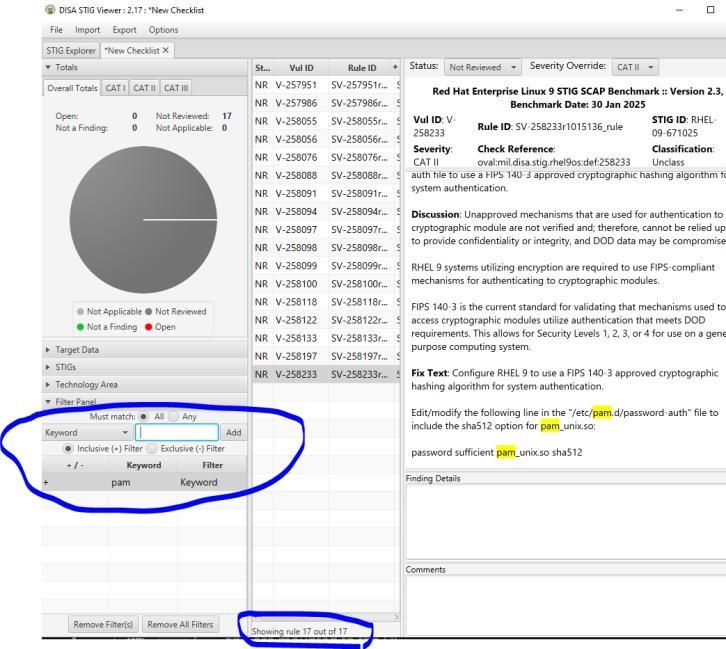The image size is (726, 649).
Task: Sort by Vul ID column header
Action: (301, 68)
